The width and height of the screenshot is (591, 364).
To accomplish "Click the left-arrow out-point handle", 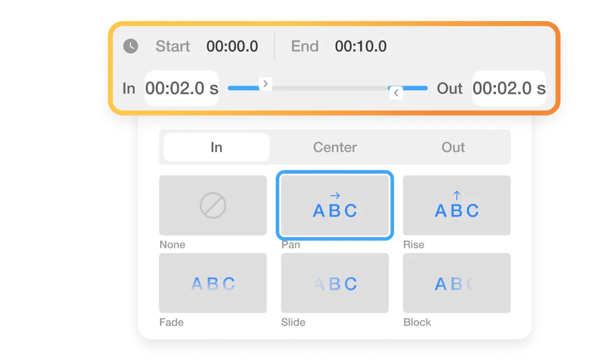I will [x=395, y=92].
